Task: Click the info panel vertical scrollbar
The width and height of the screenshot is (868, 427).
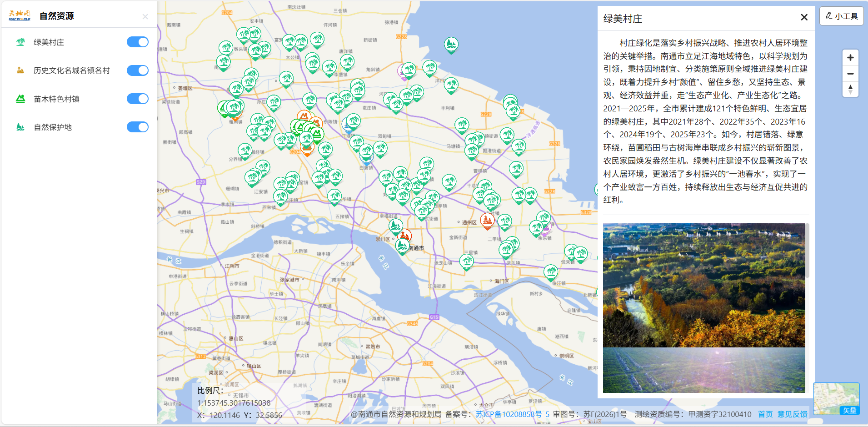Action: click(x=808, y=251)
